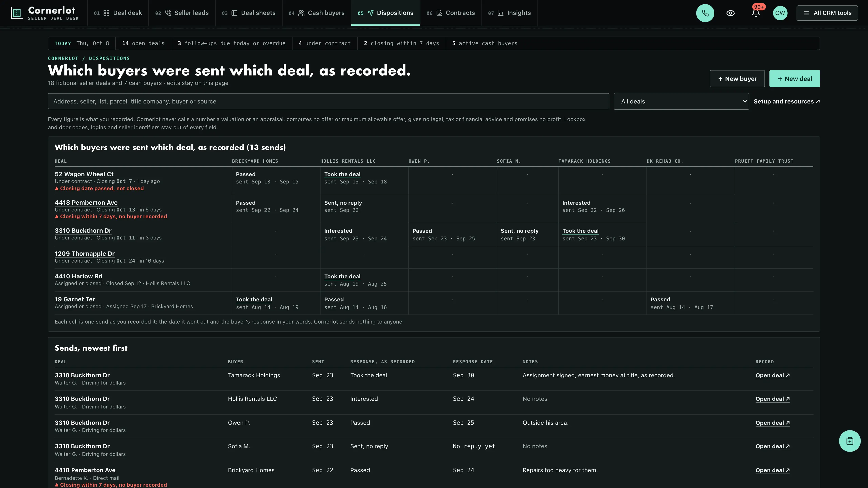Click the Dispositions breadcrumb text
This screenshot has height=488, width=868.
109,59
